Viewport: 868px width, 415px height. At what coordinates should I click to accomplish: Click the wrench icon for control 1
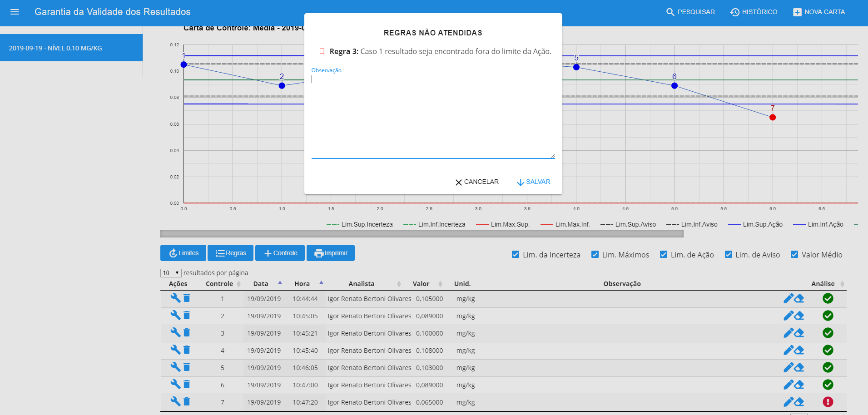pyautogui.click(x=175, y=298)
